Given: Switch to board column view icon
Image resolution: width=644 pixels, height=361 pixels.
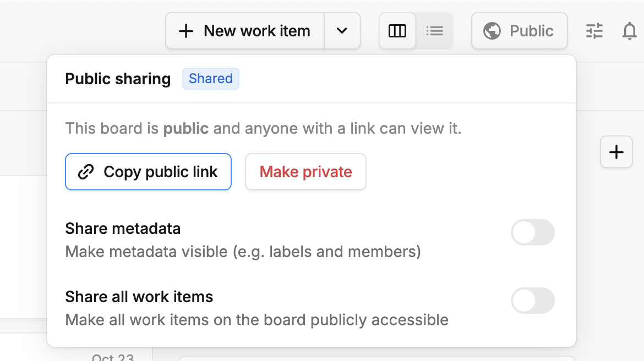Looking at the screenshot, I should [x=397, y=31].
